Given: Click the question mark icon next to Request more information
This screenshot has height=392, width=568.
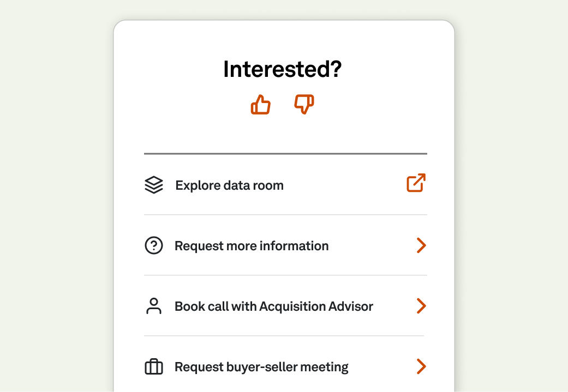Looking at the screenshot, I should 154,245.
